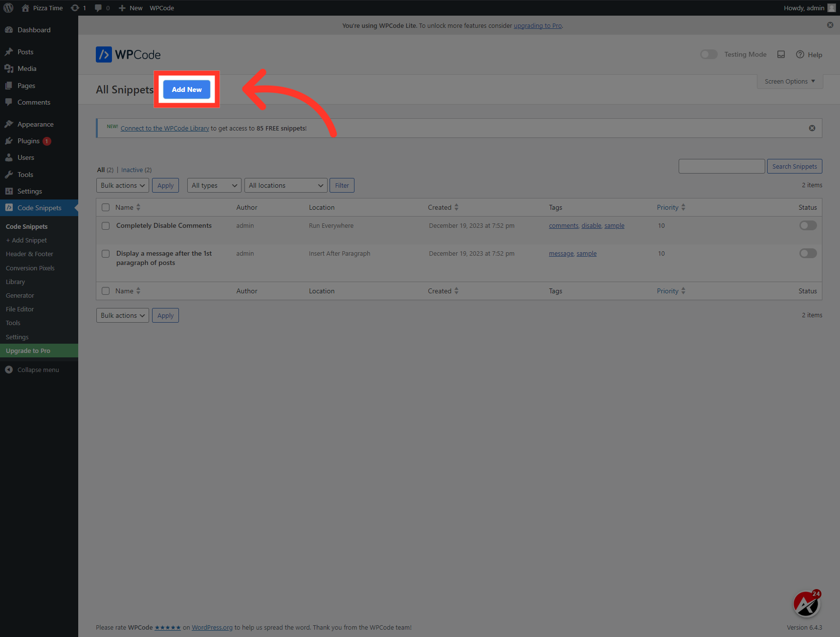Click the Add New button
Screen dimensions: 840x637
click(187, 89)
